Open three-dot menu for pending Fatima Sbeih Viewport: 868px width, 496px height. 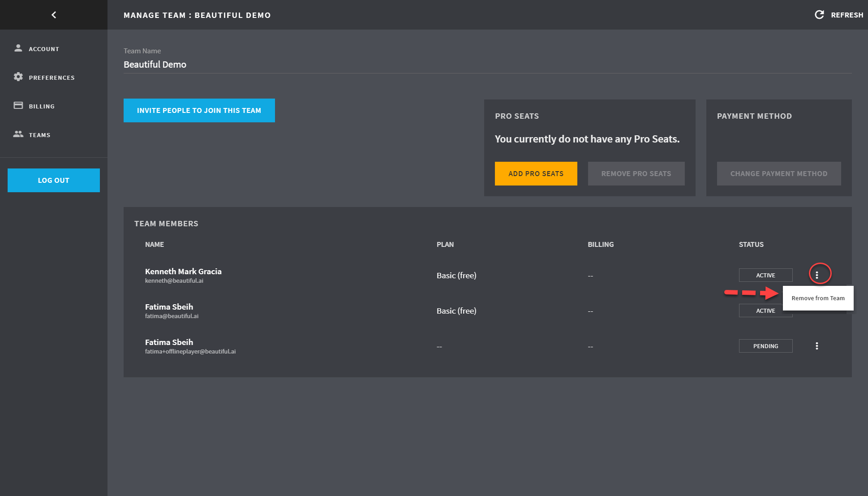click(x=817, y=346)
